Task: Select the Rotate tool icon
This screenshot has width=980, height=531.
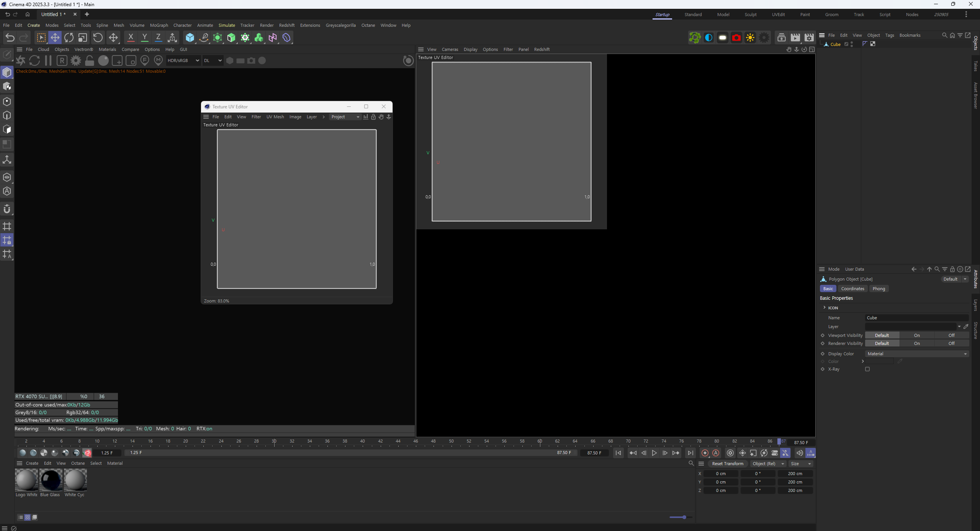Action: 69,38
